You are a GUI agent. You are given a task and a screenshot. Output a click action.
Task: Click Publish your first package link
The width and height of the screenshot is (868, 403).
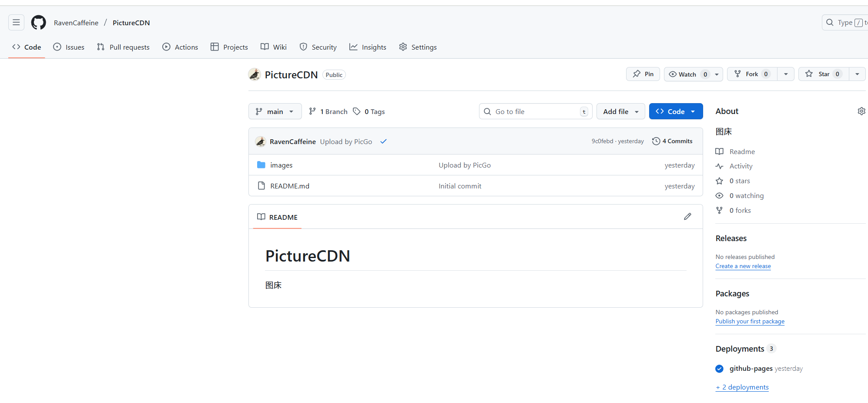(750, 321)
